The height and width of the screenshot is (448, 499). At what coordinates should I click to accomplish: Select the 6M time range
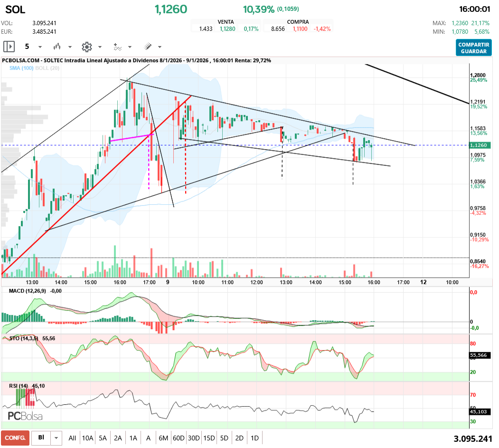(x=163, y=438)
